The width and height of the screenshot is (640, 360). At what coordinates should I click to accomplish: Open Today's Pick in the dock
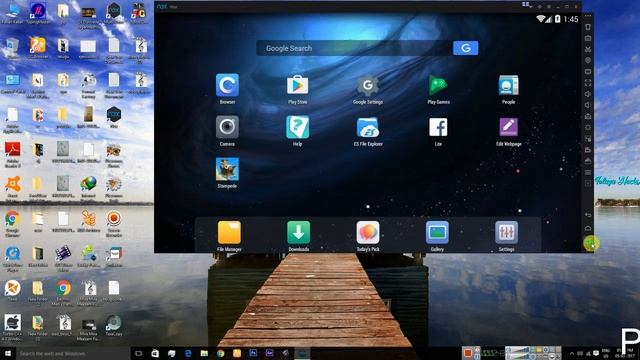(x=368, y=233)
